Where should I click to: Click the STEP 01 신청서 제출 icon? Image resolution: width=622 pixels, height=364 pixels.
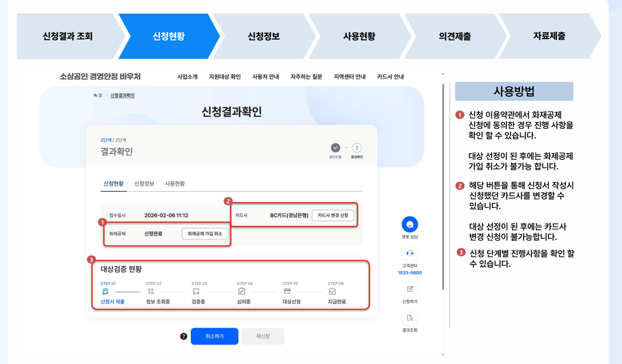point(105,292)
